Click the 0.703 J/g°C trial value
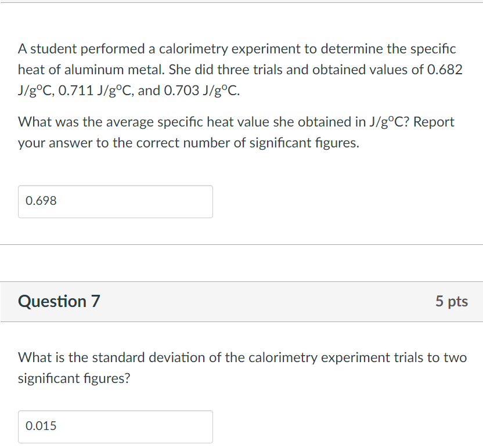This screenshot has width=483, height=448. (202, 91)
